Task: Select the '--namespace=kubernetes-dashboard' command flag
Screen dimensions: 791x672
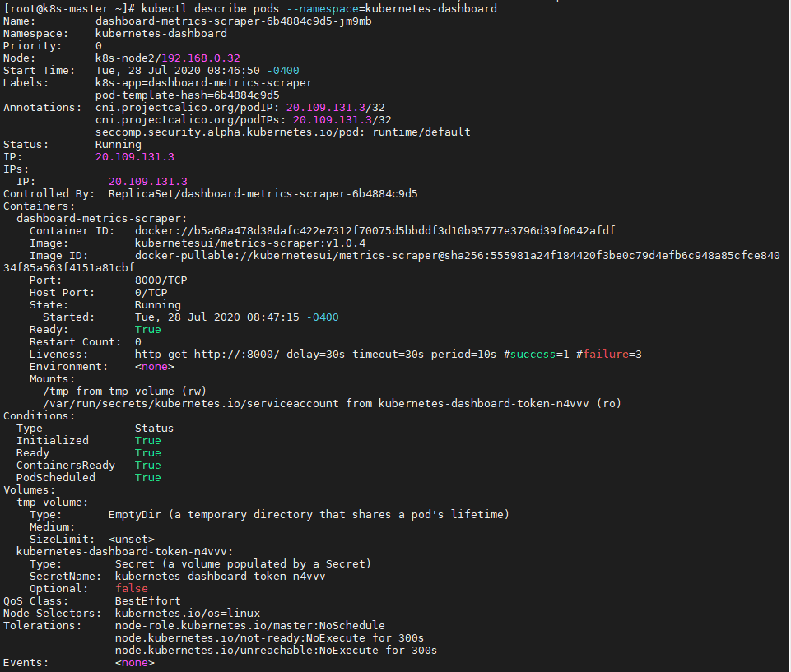Action: pos(392,8)
